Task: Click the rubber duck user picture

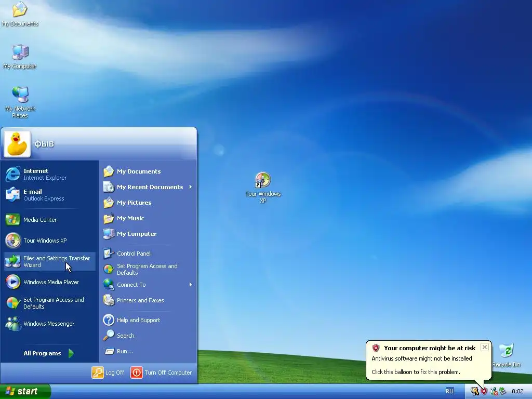Action: 17,144
